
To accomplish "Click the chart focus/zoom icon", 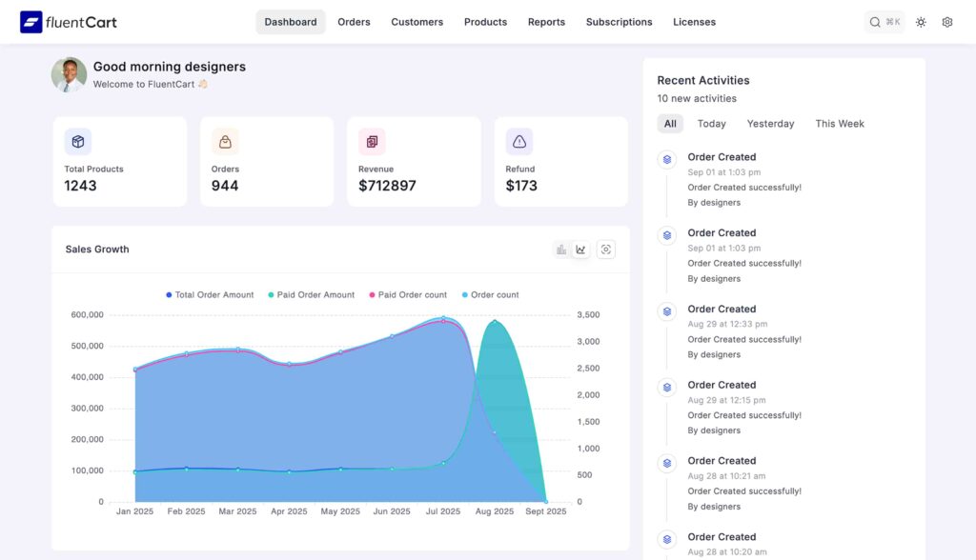I will click(606, 250).
